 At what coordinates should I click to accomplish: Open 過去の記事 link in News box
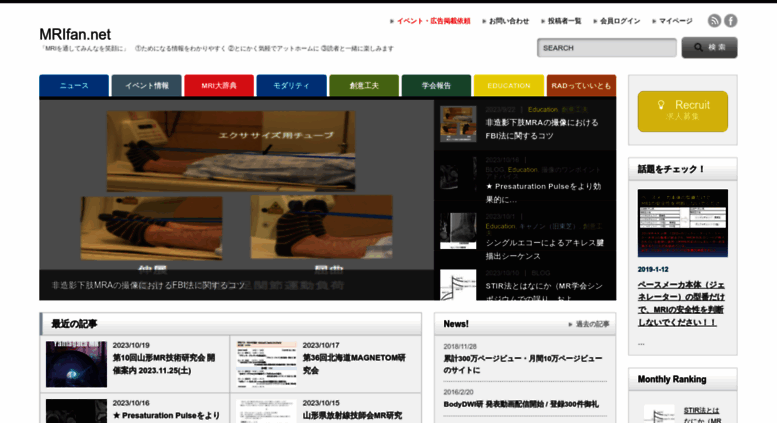pos(592,324)
